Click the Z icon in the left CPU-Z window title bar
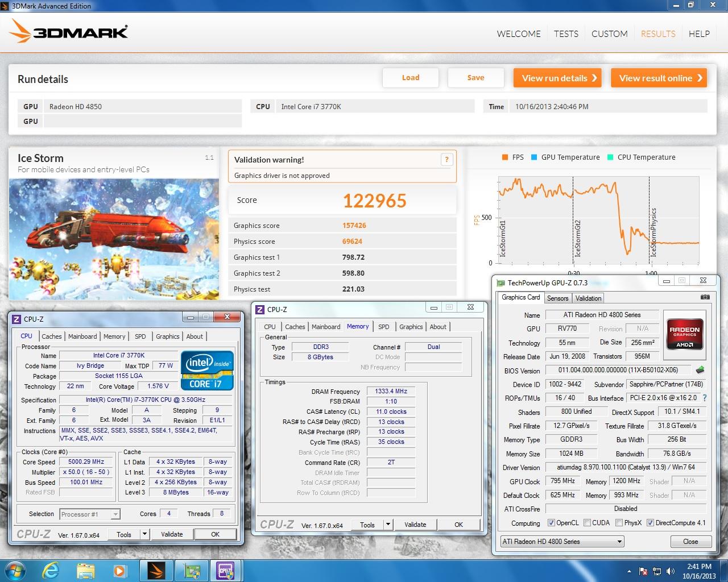The width and height of the screenshot is (728, 582). pos(16,319)
